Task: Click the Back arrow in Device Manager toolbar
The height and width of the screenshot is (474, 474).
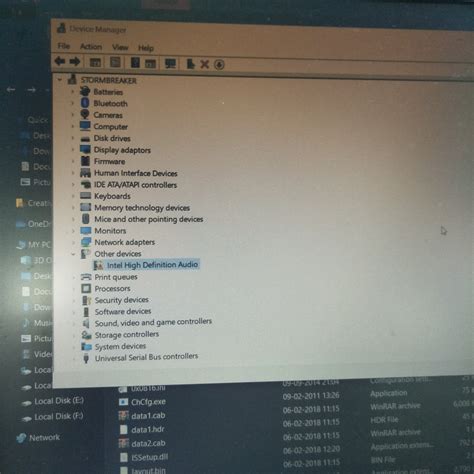Action: point(60,61)
